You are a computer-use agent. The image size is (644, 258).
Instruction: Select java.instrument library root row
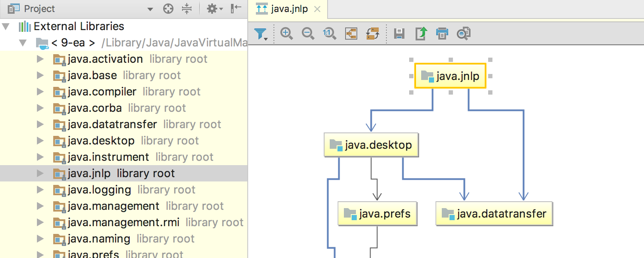click(124, 157)
